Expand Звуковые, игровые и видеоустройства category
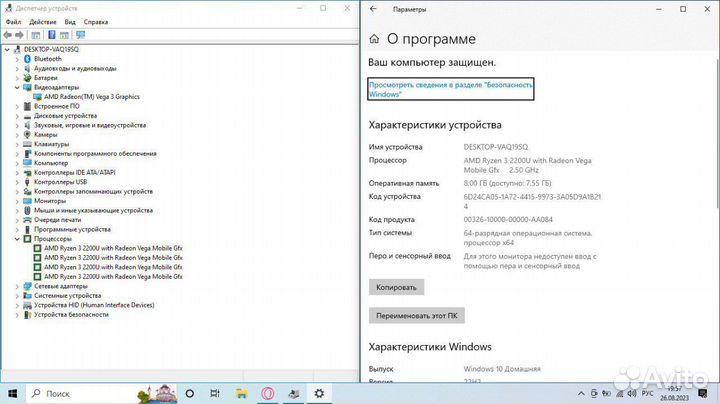The width and height of the screenshot is (720, 404). (x=17, y=125)
